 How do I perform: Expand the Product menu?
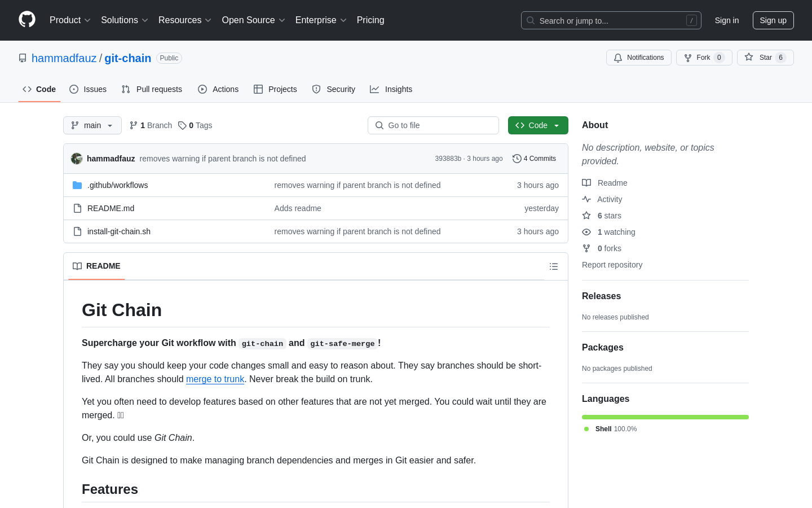pos(70,20)
